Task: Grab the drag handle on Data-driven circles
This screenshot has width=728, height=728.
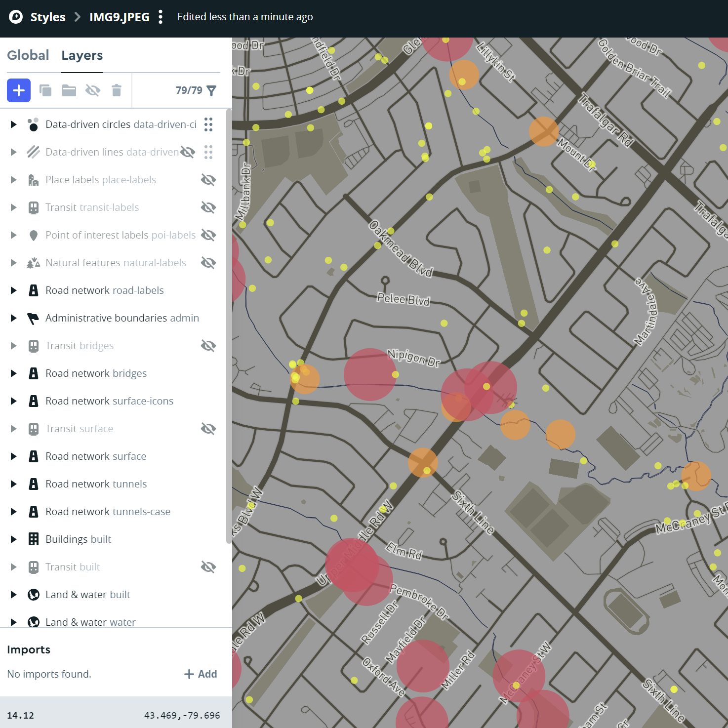Action: (x=208, y=124)
